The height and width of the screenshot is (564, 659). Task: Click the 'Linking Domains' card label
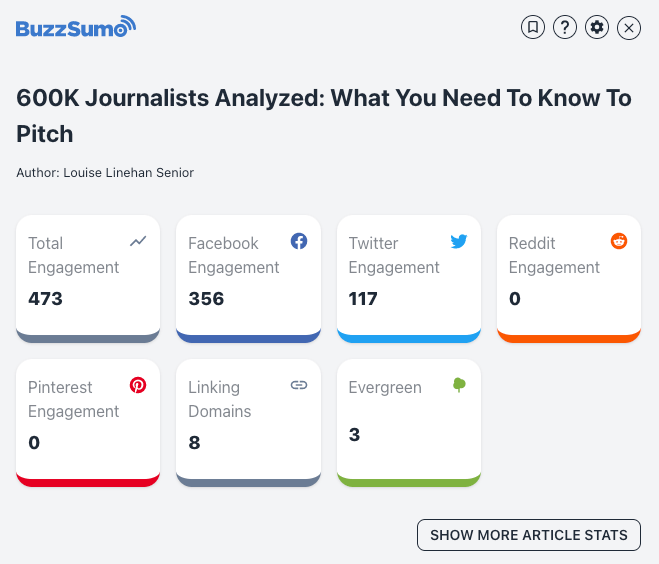pyautogui.click(x=219, y=399)
